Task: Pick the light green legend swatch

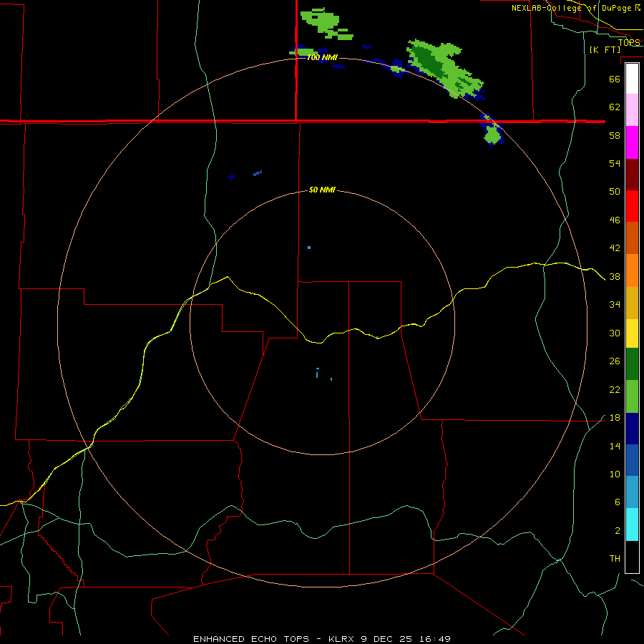Action: pos(632,396)
